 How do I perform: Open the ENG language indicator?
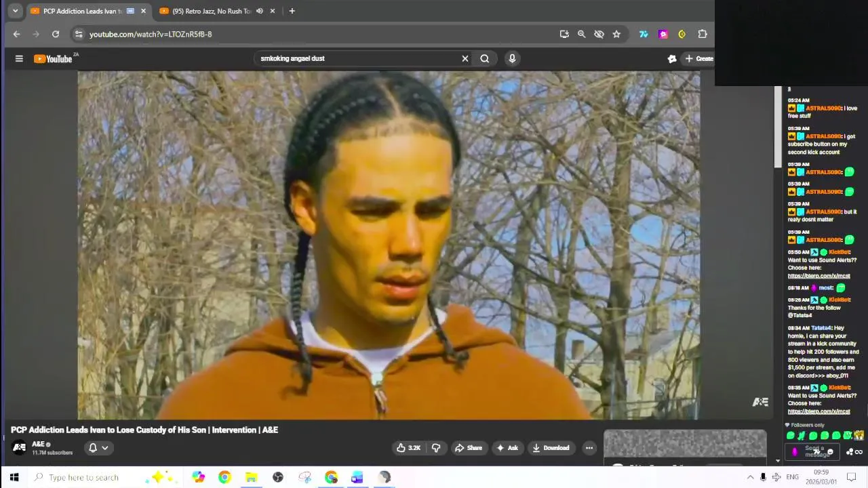792,477
